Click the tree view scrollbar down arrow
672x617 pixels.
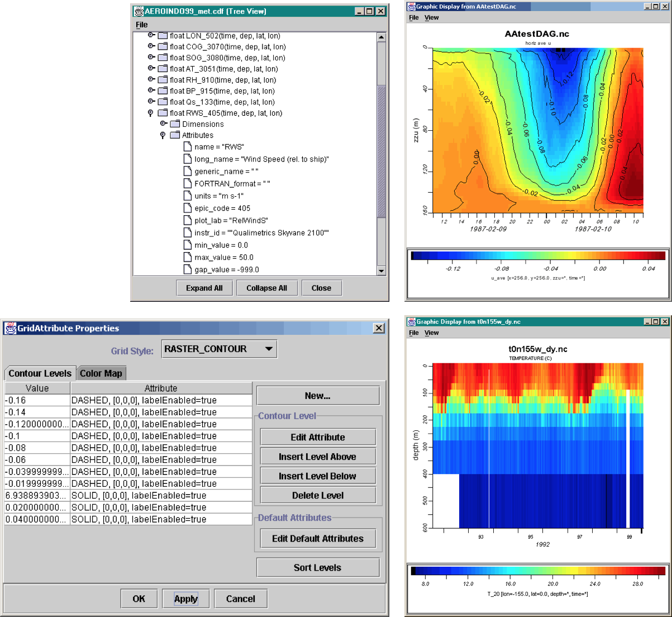point(382,270)
